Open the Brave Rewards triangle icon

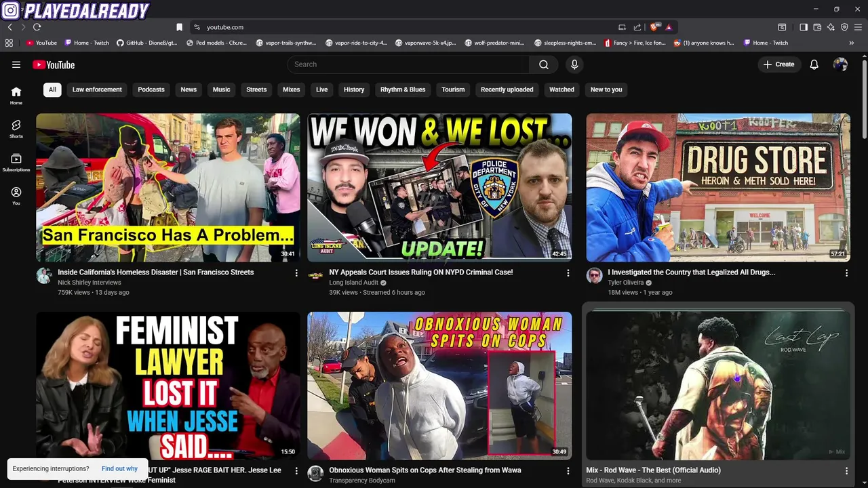pyautogui.click(x=669, y=27)
